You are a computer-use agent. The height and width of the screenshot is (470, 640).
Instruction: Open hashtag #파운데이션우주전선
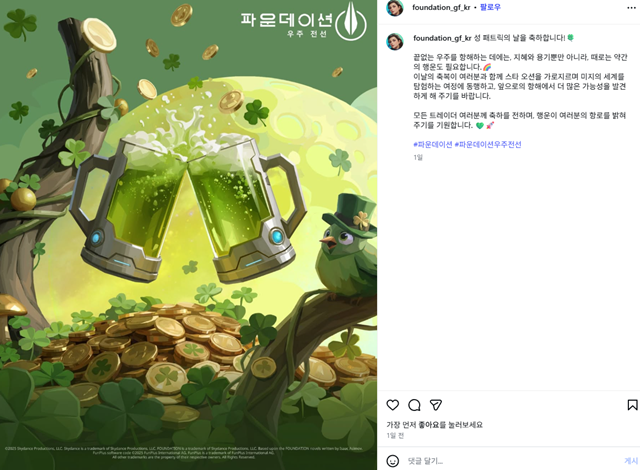(x=488, y=144)
